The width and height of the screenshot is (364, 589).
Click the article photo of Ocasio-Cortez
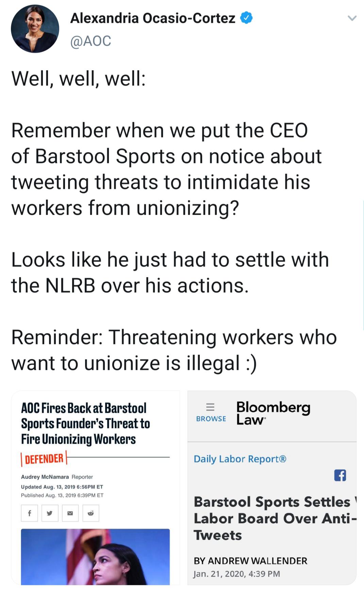tap(96, 558)
